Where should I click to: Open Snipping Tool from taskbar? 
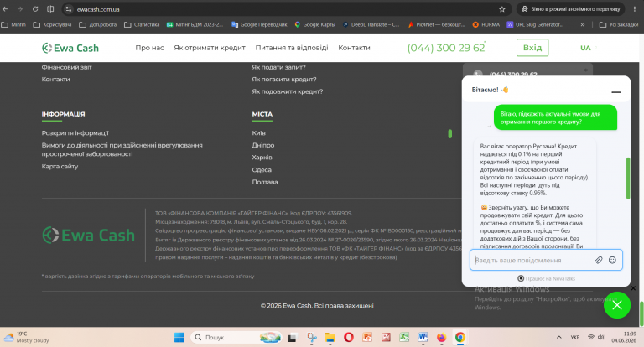312,337
